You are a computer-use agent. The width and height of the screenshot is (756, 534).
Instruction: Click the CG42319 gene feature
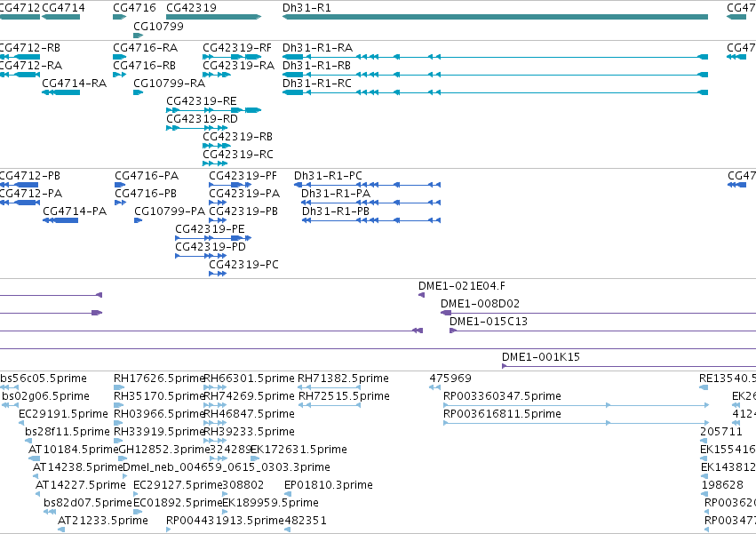[x=213, y=17]
